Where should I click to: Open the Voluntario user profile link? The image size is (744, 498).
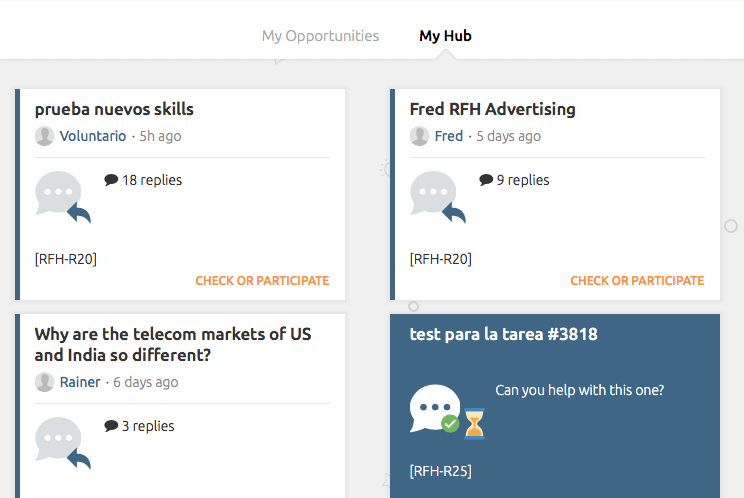coord(93,136)
